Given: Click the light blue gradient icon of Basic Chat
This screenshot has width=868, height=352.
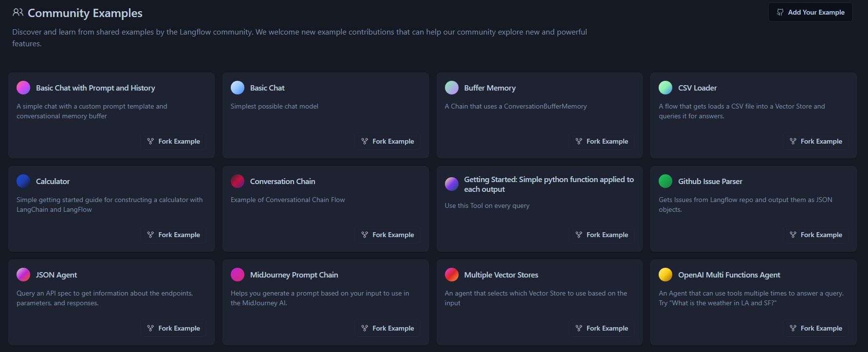Looking at the screenshot, I should (238, 88).
